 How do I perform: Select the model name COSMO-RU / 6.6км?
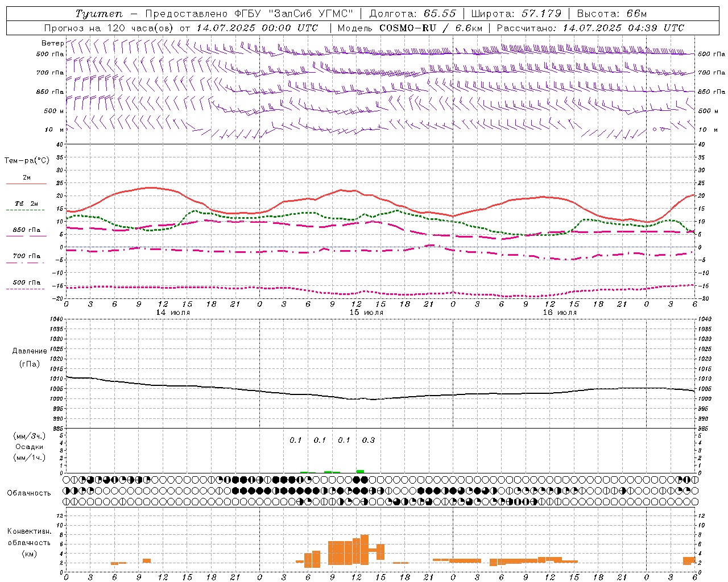click(x=431, y=28)
